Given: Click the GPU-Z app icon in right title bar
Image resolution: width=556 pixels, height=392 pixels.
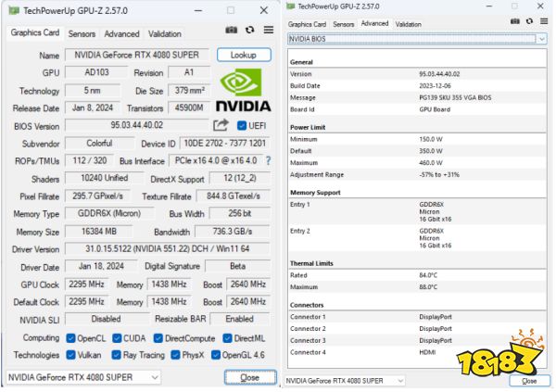Looking at the screenshot, I should click(290, 6).
